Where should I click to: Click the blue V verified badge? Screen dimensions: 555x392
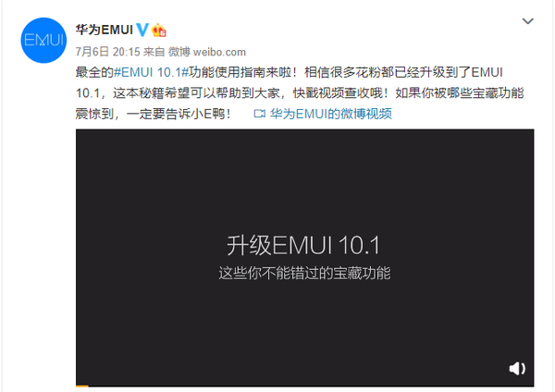click(142, 30)
